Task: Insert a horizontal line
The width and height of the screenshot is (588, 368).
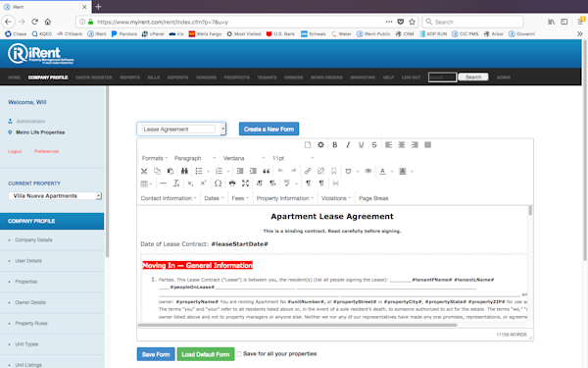Action: click(163, 184)
